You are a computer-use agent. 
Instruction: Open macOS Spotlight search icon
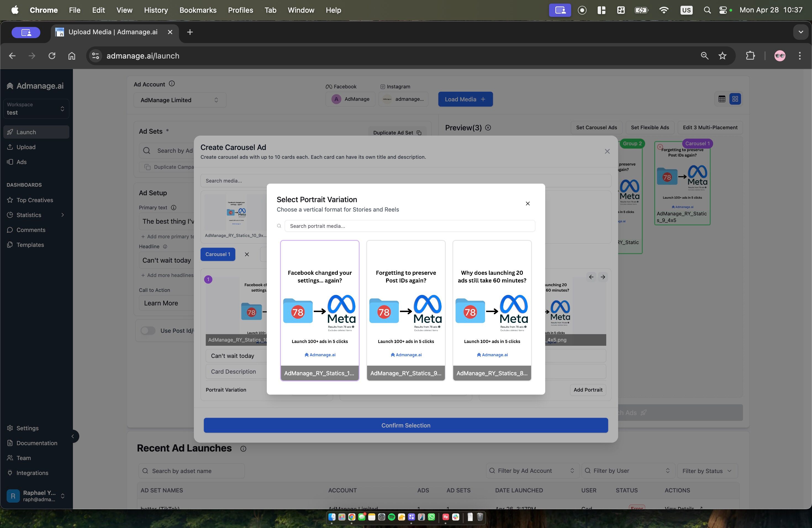tap(707, 10)
